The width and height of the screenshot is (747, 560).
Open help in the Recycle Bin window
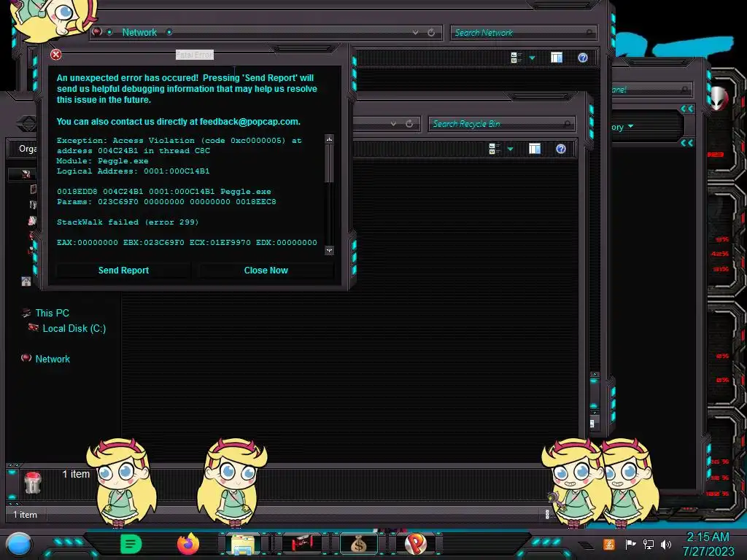(561, 149)
